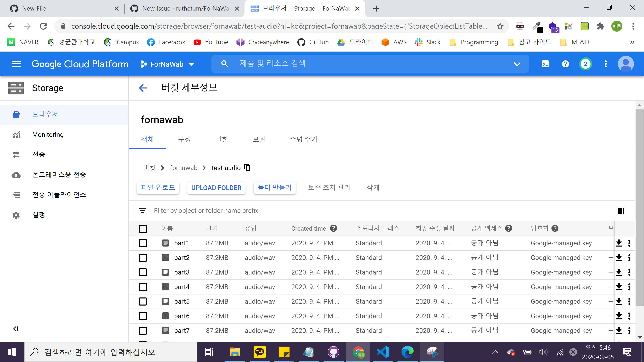This screenshot has height=362, width=644.
Task: Check the checkbox for part2
Action: (x=143, y=258)
